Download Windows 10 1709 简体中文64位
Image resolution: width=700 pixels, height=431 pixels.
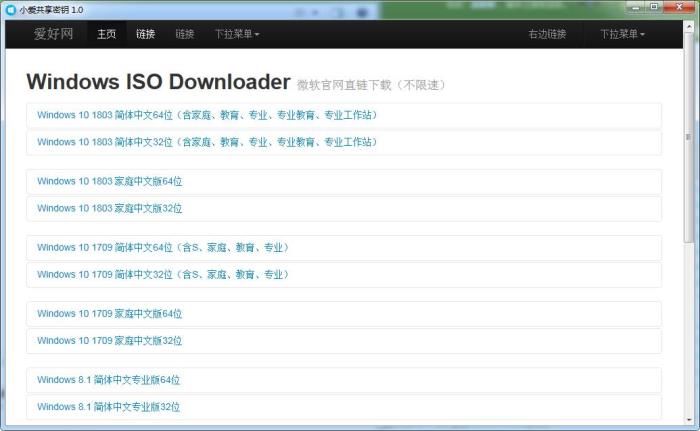click(x=344, y=247)
